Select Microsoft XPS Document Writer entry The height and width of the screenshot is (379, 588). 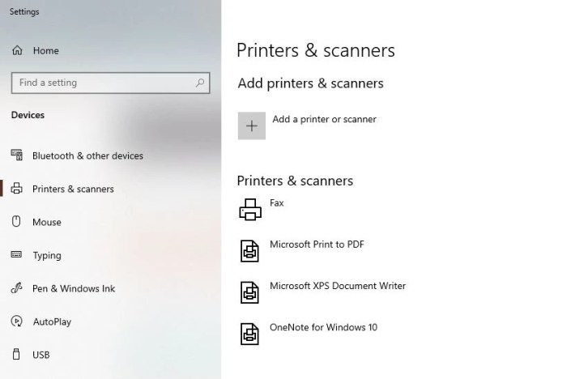(338, 286)
